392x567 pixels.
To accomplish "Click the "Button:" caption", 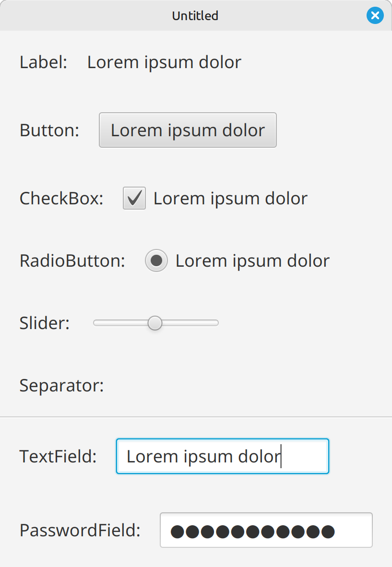I will point(49,130).
